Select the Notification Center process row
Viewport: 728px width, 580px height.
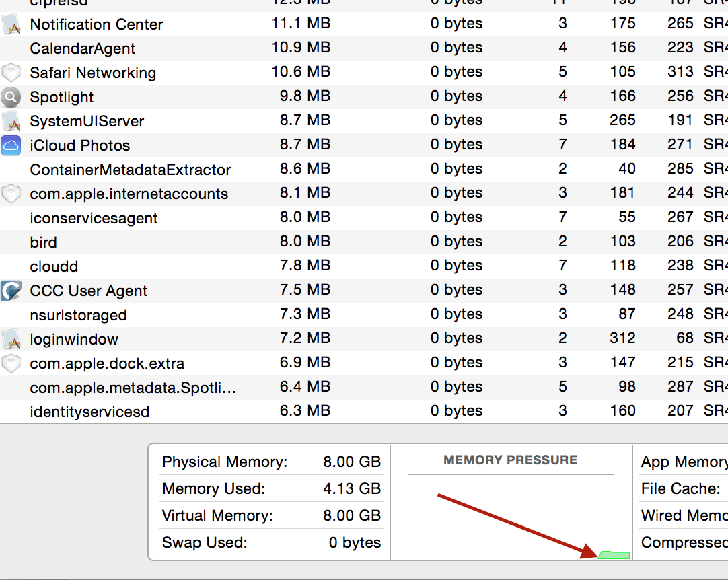pyautogui.click(x=364, y=24)
